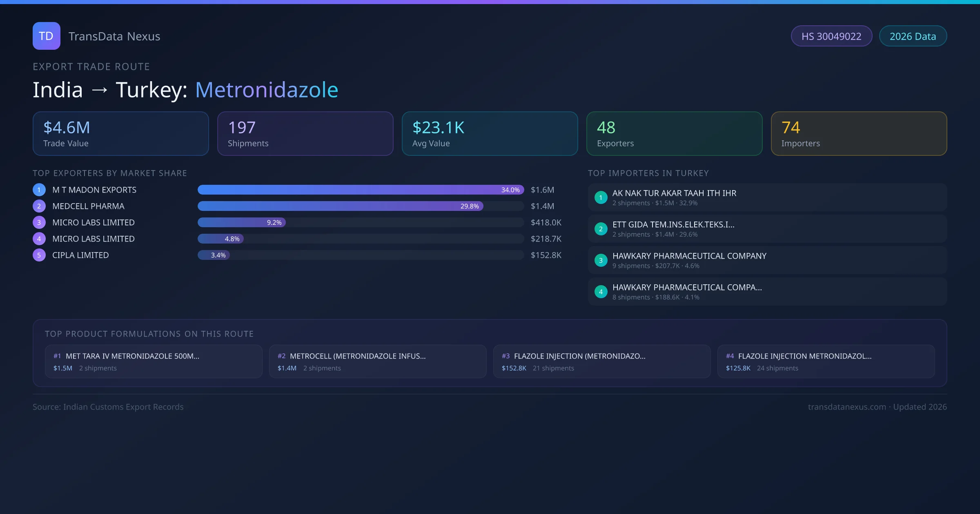This screenshot has height=514, width=980.
Task: Open the $4.6M Trade Value card
Action: (120, 134)
